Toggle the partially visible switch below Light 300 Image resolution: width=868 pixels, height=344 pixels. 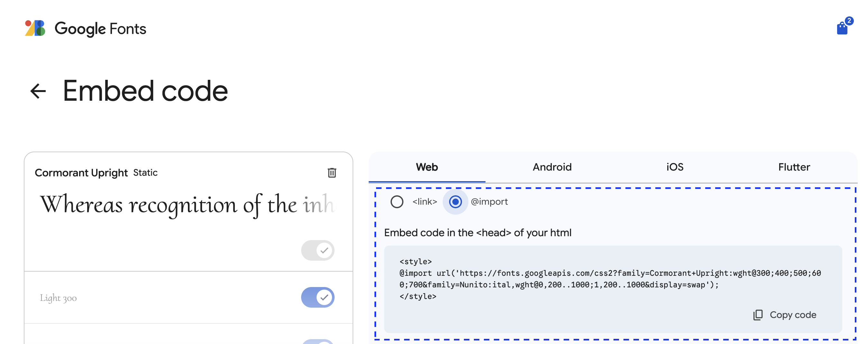(318, 341)
